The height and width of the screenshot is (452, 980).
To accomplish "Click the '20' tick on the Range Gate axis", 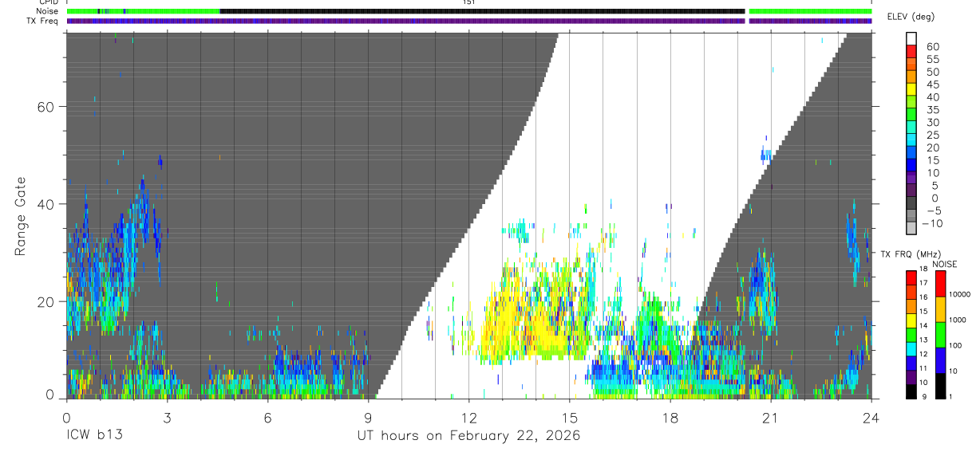I will 45,301.
